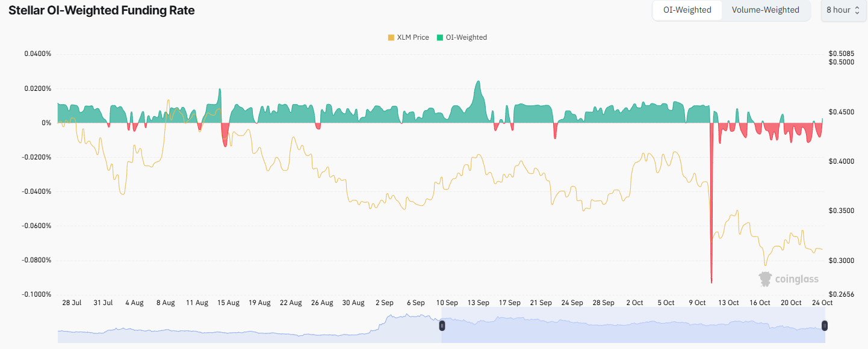868x349 pixels.
Task: Toggle the XLM Price series visibility
Action: (x=408, y=37)
